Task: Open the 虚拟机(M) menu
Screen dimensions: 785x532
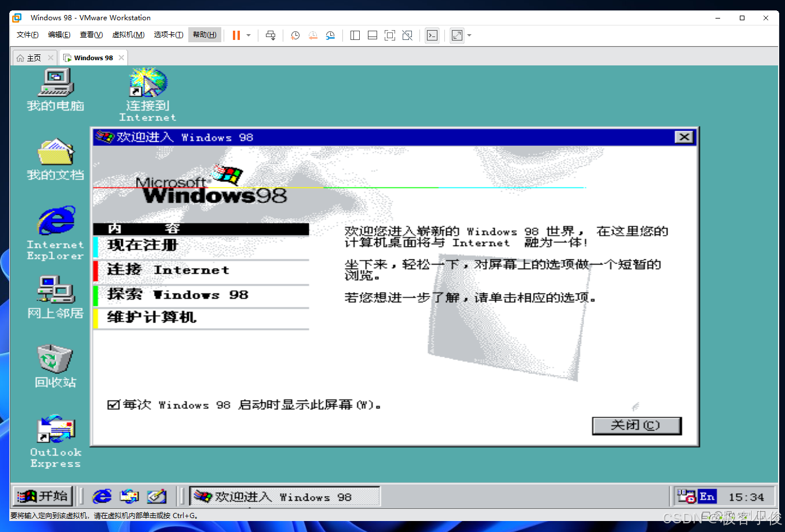Action: click(128, 35)
